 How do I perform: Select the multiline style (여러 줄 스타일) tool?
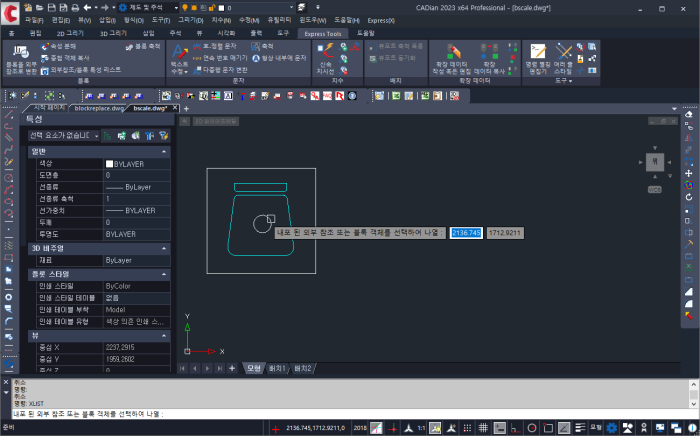coord(563,59)
